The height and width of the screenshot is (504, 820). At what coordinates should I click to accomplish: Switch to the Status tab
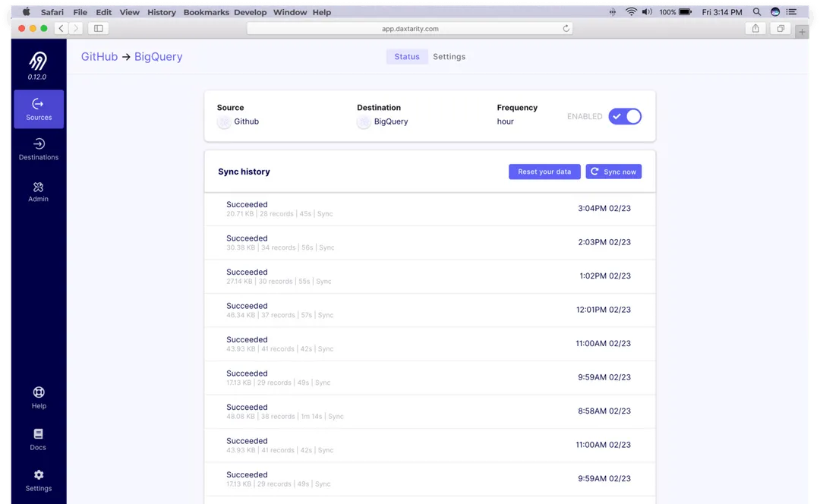click(x=407, y=56)
